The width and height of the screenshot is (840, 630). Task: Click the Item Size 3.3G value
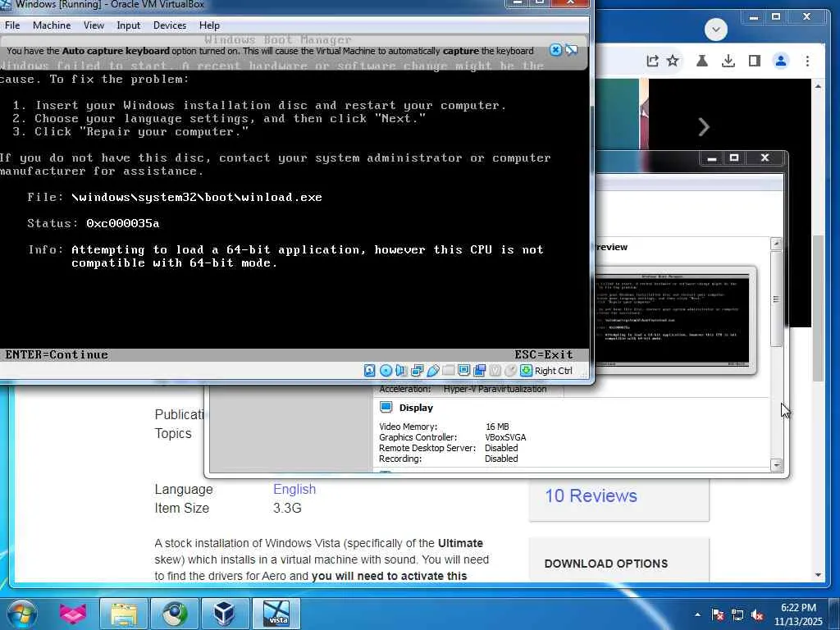[x=287, y=508]
